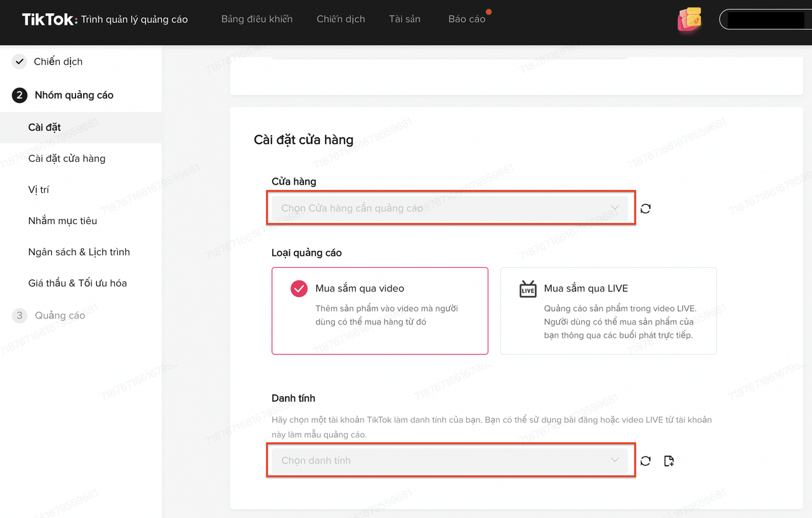Open the Tài sản menu

point(405,19)
